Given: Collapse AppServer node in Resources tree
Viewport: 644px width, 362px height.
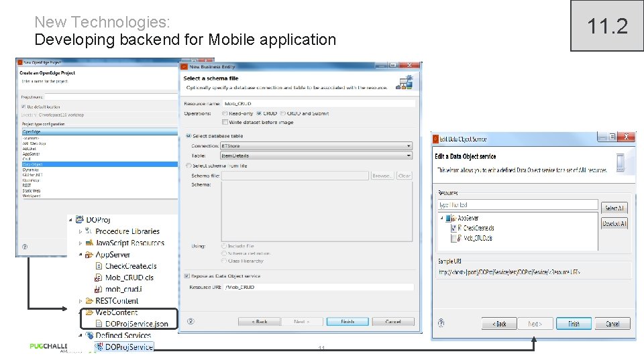Looking at the screenshot, I should pyautogui.click(x=442, y=219).
